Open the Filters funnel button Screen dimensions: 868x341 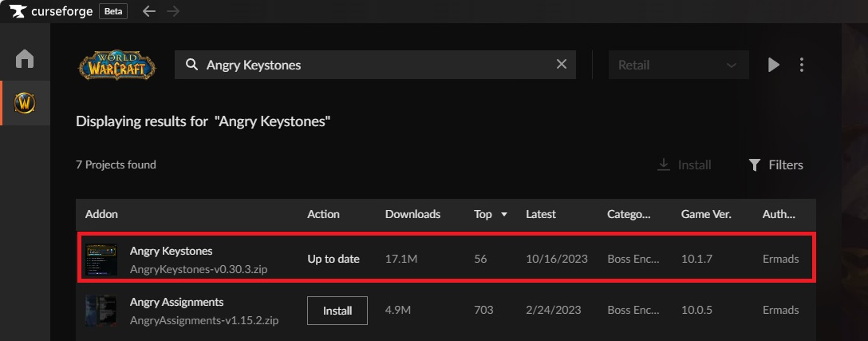coord(775,165)
